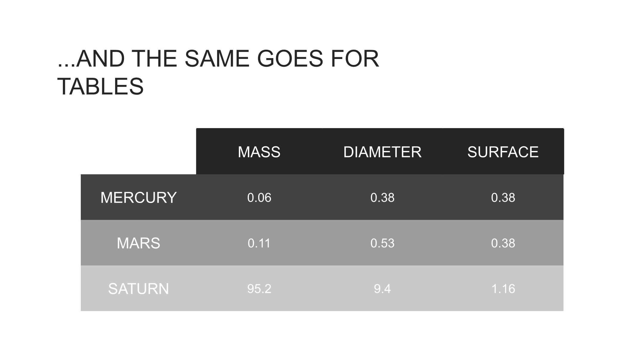Click Mars mass value 0.11
The height and width of the screenshot is (362, 644).
click(x=259, y=243)
